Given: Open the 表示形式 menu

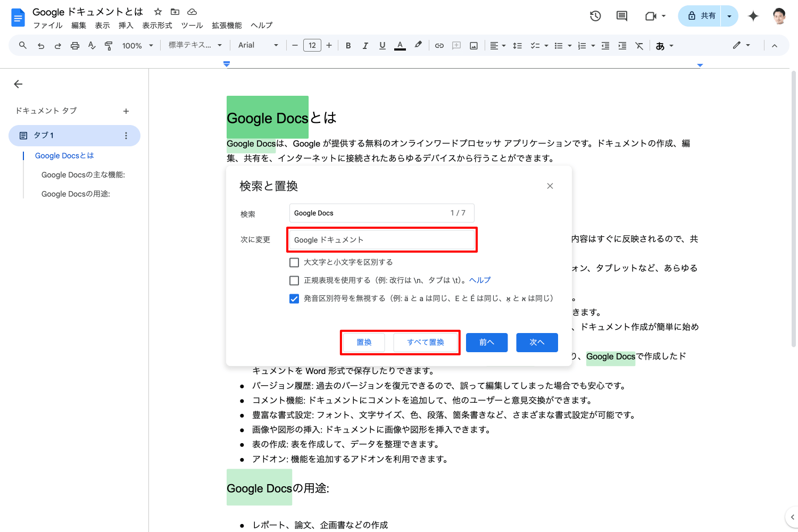Looking at the screenshot, I should coord(157,26).
